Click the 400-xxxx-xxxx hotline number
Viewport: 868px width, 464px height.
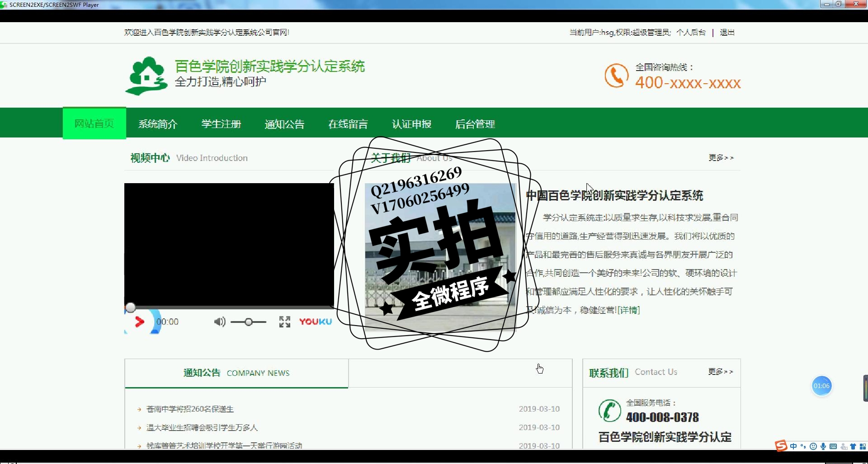point(688,83)
